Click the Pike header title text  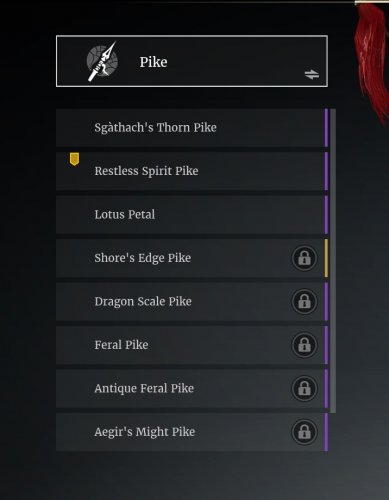(x=153, y=62)
